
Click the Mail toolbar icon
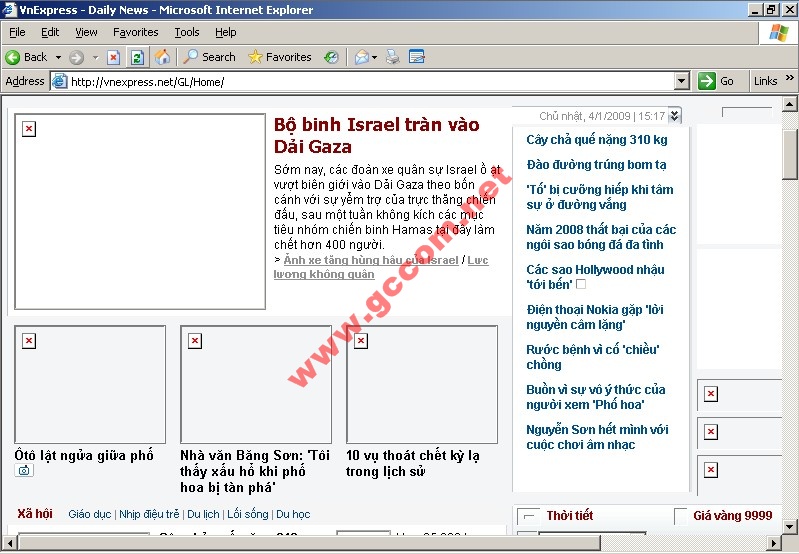[362, 57]
